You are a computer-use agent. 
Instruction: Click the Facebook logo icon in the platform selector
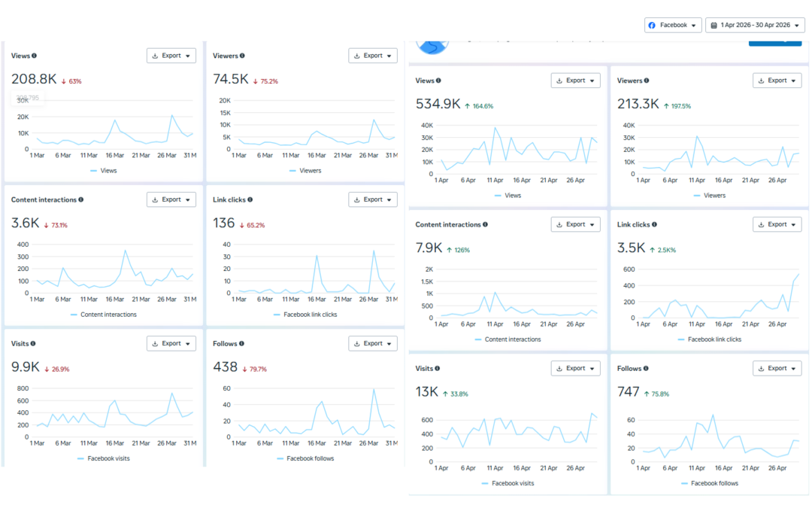pyautogui.click(x=652, y=26)
